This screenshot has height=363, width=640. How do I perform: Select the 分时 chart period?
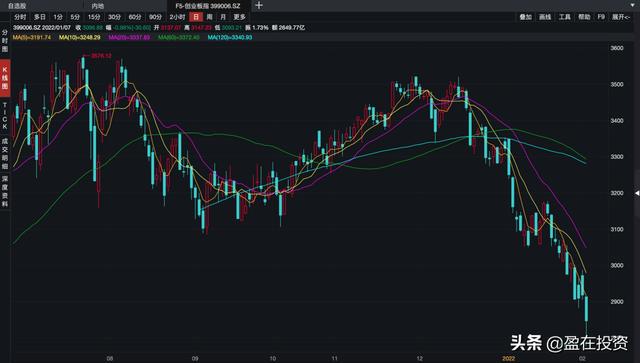pos(20,17)
